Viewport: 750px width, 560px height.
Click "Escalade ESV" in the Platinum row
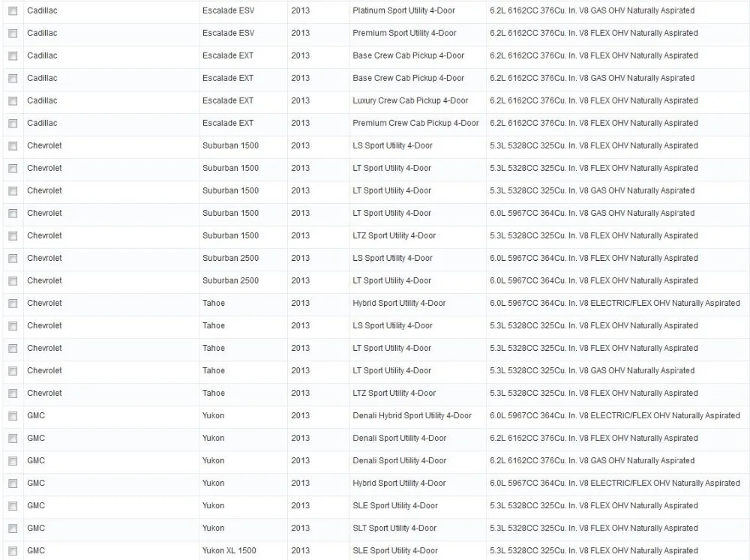pyautogui.click(x=228, y=10)
